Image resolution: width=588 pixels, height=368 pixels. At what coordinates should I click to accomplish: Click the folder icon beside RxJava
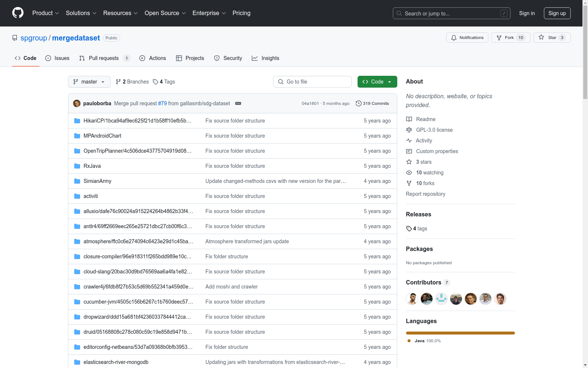[x=77, y=166]
